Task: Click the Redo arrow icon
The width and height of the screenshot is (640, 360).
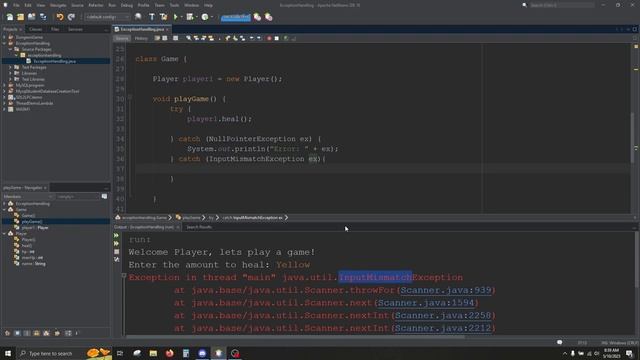Action: (x=71, y=17)
